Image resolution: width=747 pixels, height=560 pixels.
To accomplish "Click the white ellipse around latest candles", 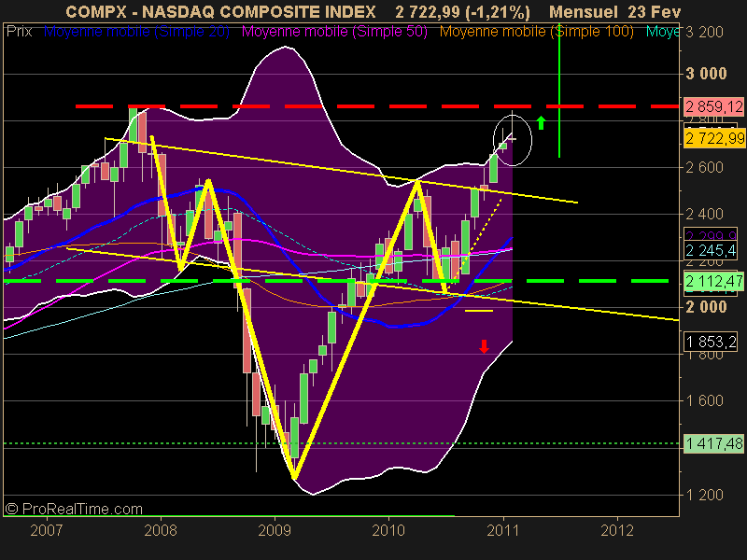I will (x=512, y=141).
